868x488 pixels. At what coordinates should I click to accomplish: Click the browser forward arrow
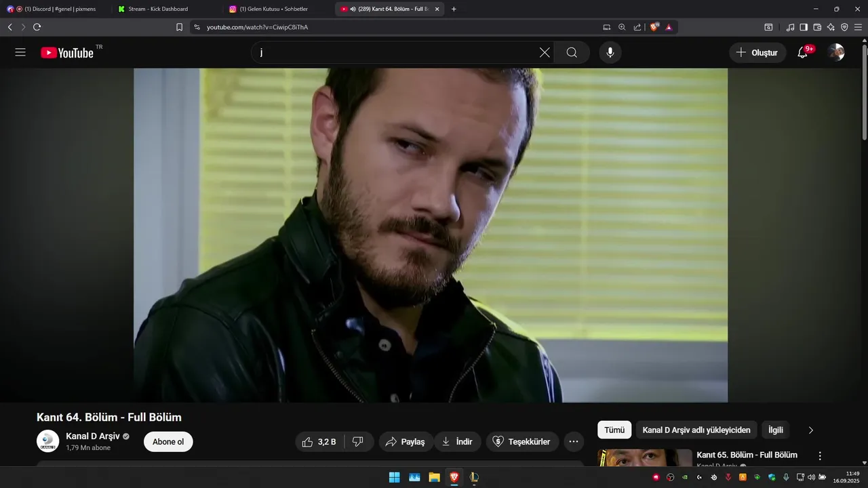click(x=23, y=27)
